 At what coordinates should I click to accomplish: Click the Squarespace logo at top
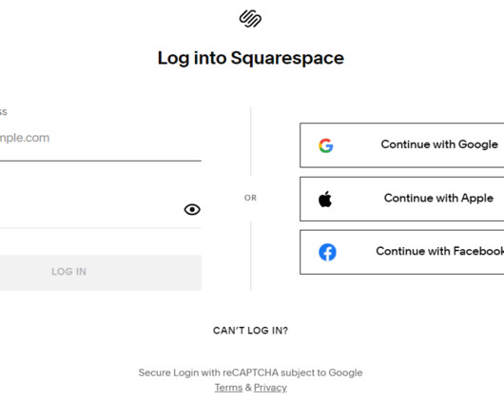tap(250, 18)
